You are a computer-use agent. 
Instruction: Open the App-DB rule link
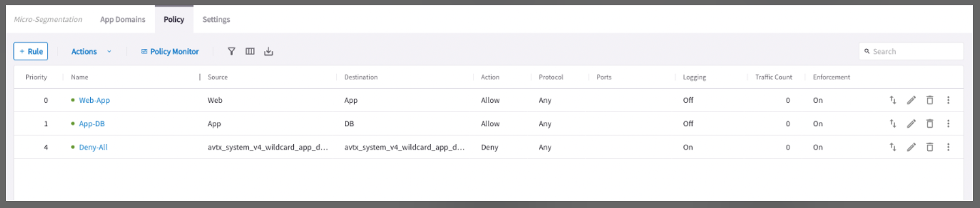[x=92, y=124]
